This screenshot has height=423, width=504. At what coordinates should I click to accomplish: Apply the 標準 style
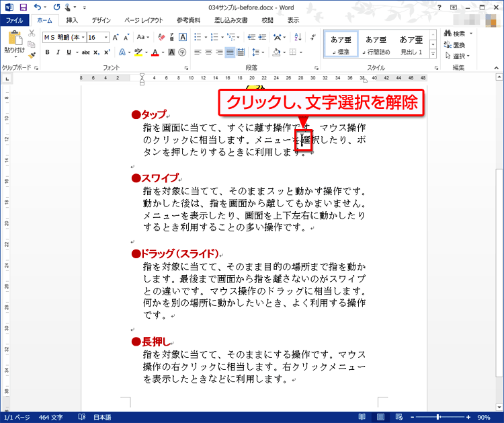point(341,44)
